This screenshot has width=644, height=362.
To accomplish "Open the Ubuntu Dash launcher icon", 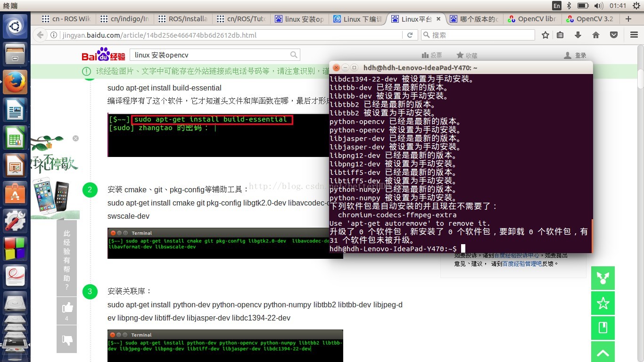I will (15, 26).
